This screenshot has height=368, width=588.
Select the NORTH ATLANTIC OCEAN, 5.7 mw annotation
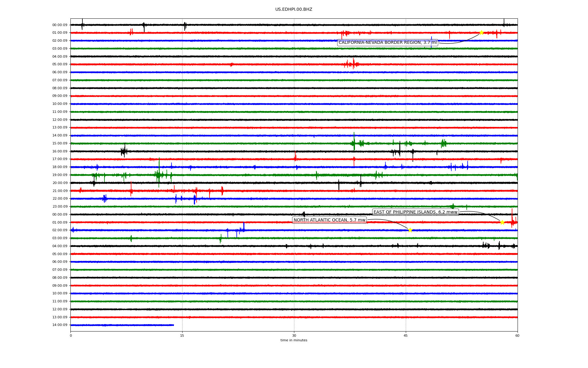330,220
